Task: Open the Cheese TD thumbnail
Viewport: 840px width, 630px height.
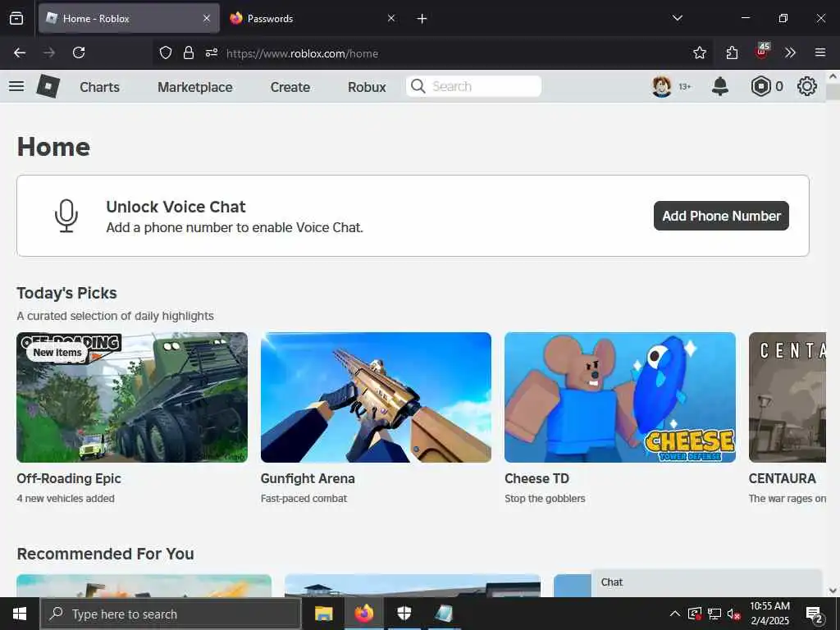Action: [x=620, y=398]
